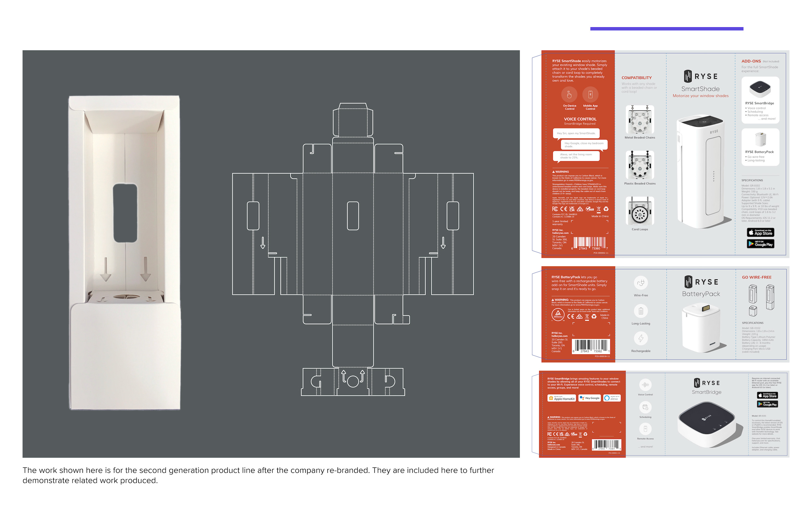This screenshot has width=812, height=508.
Task: Click the Works with Apple HomeKit badge
Action: point(562,398)
